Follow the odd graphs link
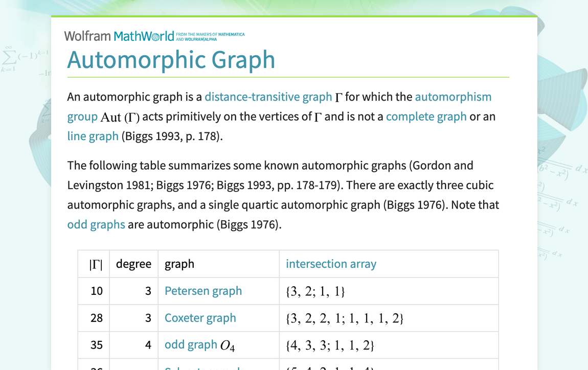Viewport: 588px width, 370px height. [96, 224]
